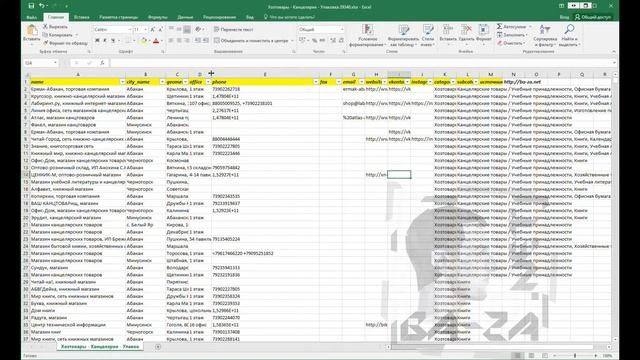Apply cell fill color bucket

pyautogui.click(x=144, y=41)
